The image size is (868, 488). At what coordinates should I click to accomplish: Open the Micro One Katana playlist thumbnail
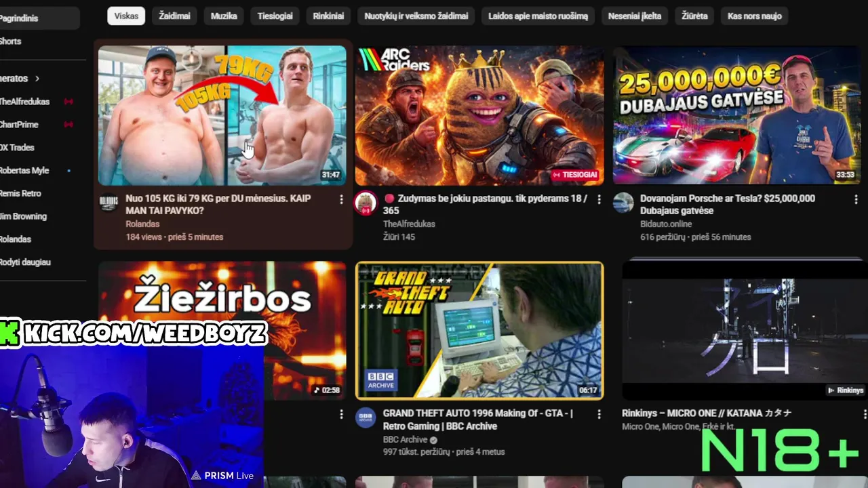[x=744, y=330]
